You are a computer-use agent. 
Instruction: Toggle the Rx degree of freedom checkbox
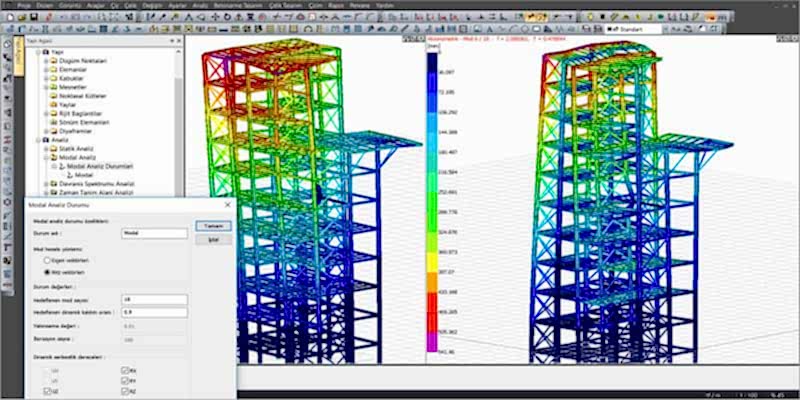tap(123, 371)
